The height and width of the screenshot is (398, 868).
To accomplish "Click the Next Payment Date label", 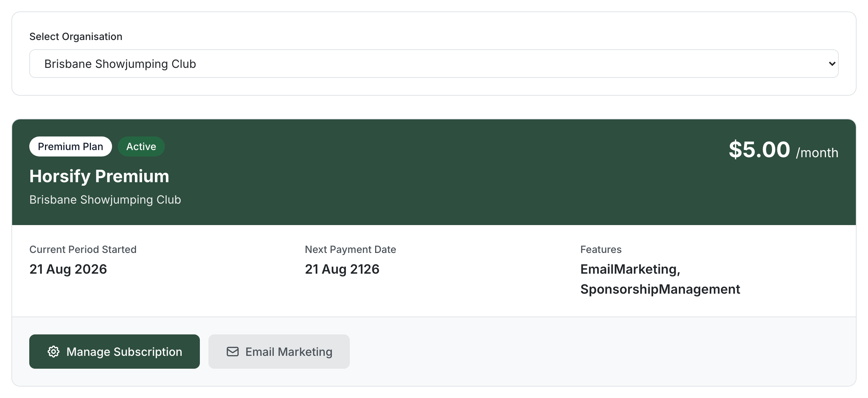I will point(350,249).
